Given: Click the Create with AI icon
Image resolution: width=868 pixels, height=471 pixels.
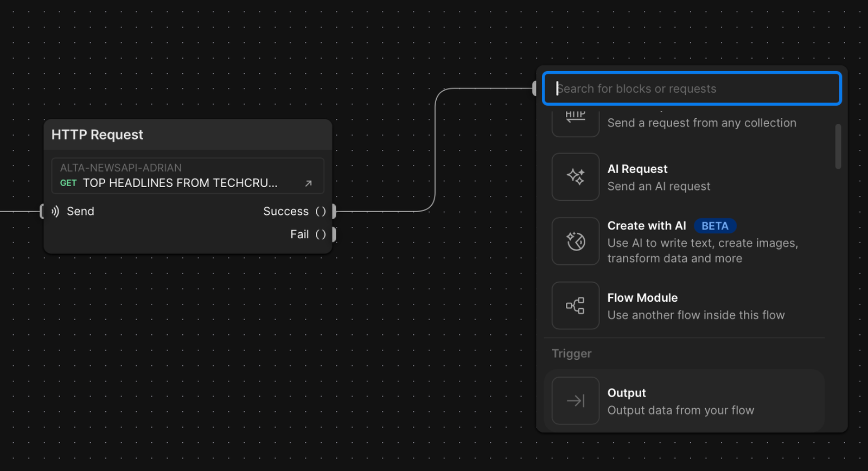Looking at the screenshot, I should [x=575, y=241].
